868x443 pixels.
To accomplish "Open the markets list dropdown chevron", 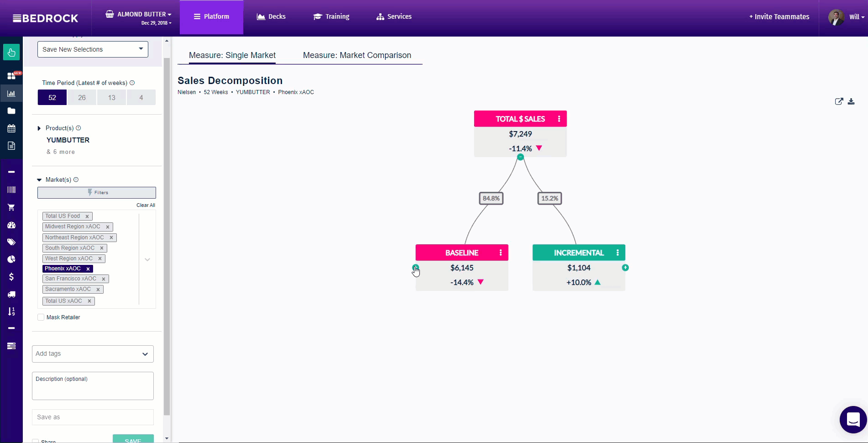I will [x=147, y=259].
